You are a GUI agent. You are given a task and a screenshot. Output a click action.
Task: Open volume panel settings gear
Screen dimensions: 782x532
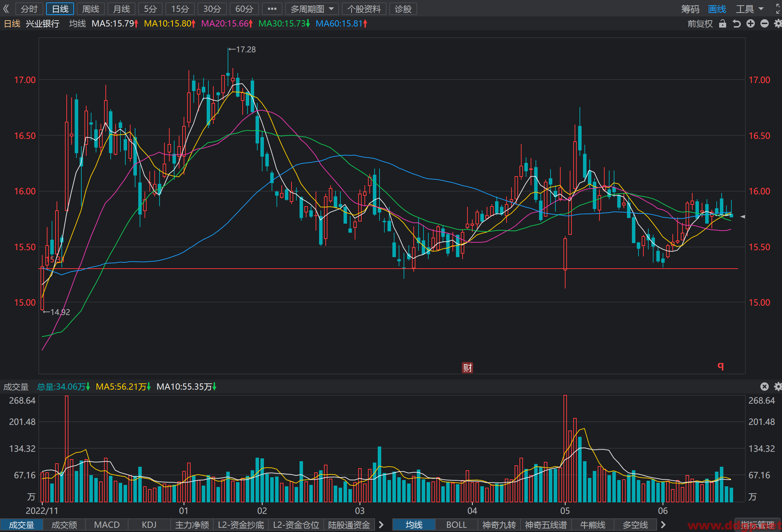[x=778, y=387]
